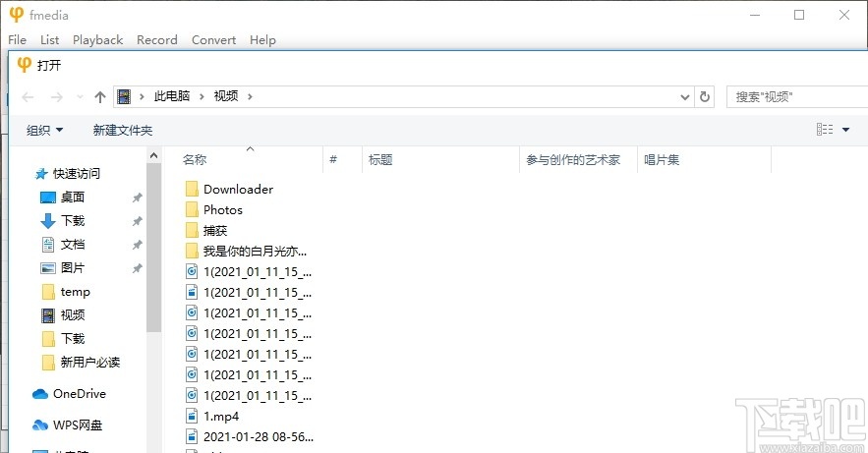
Task: Click the 视频 film icon in sidebar
Action: click(x=48, y=315)
